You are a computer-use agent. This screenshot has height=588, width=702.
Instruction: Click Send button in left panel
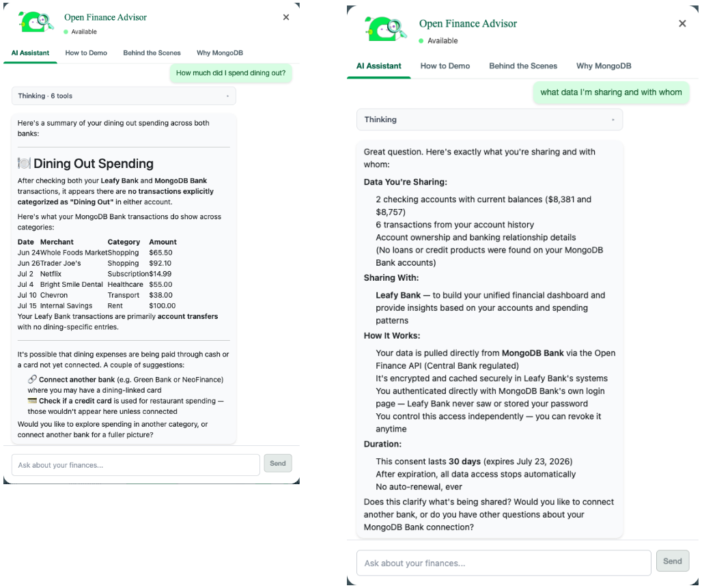click(277, 464)
